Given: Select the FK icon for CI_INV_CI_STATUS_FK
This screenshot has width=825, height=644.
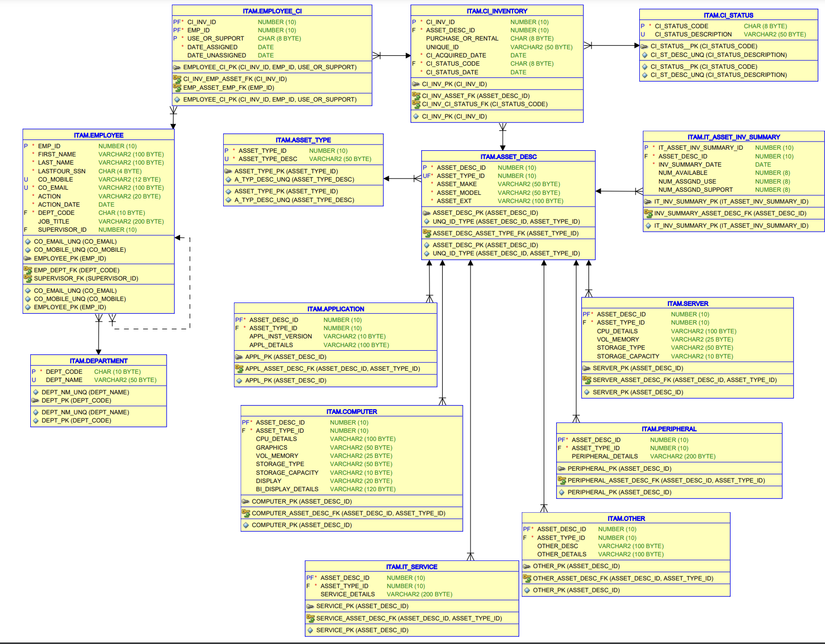Looking at the screenshot, I should [417, 104].
